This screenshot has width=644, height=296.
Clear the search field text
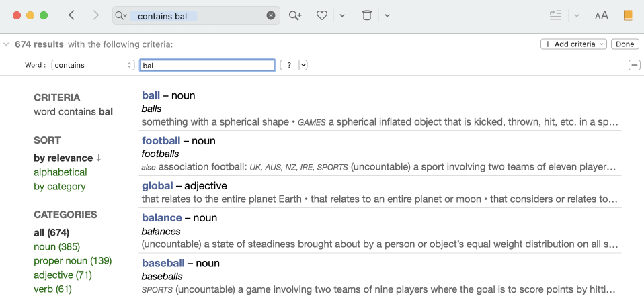click(x=271, y=15)
